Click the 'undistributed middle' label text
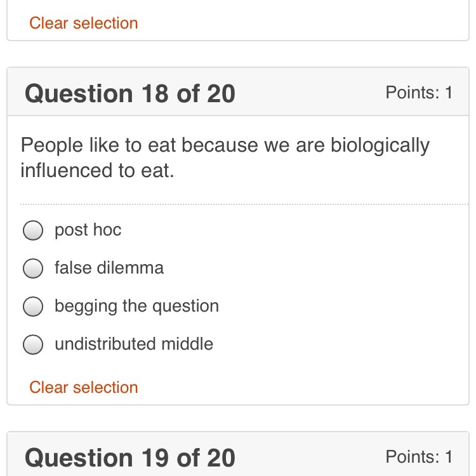This screenshot has width=476, height=476. pos(134,344)
